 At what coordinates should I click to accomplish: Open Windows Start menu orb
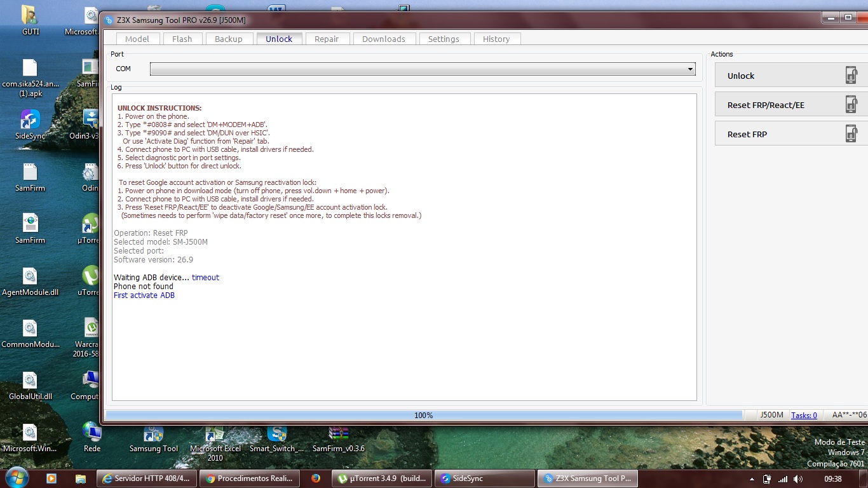tap(17, 477)
